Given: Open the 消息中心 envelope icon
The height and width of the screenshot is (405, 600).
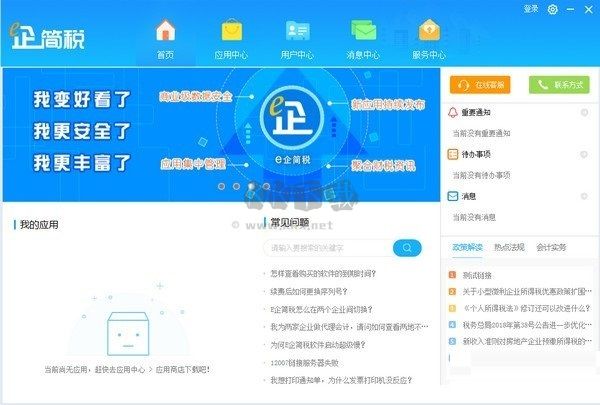Looking at the screenshot, I should 363,31.
